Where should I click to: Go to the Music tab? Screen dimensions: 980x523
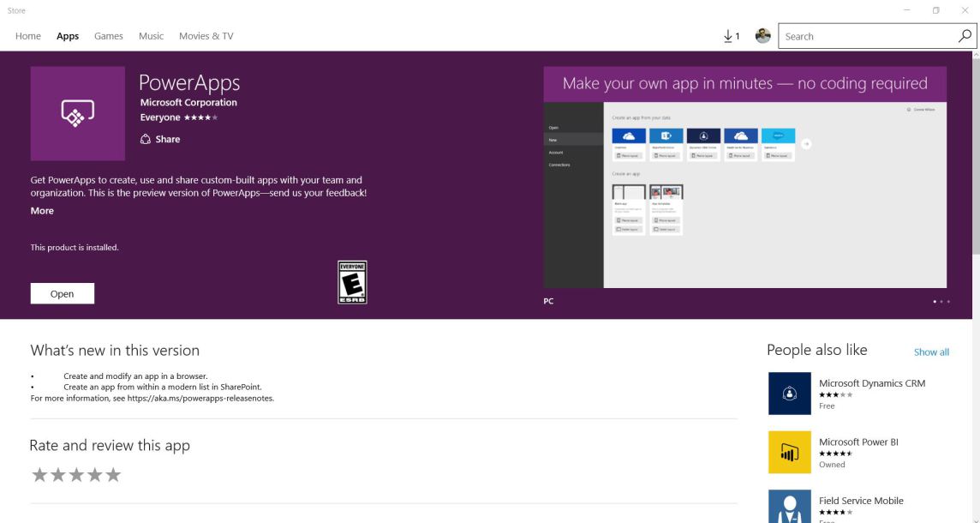click(x=152, y=36)
